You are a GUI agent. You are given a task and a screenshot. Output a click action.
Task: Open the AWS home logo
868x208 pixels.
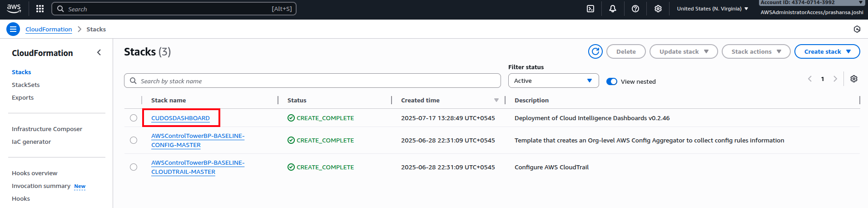point(14,9)
